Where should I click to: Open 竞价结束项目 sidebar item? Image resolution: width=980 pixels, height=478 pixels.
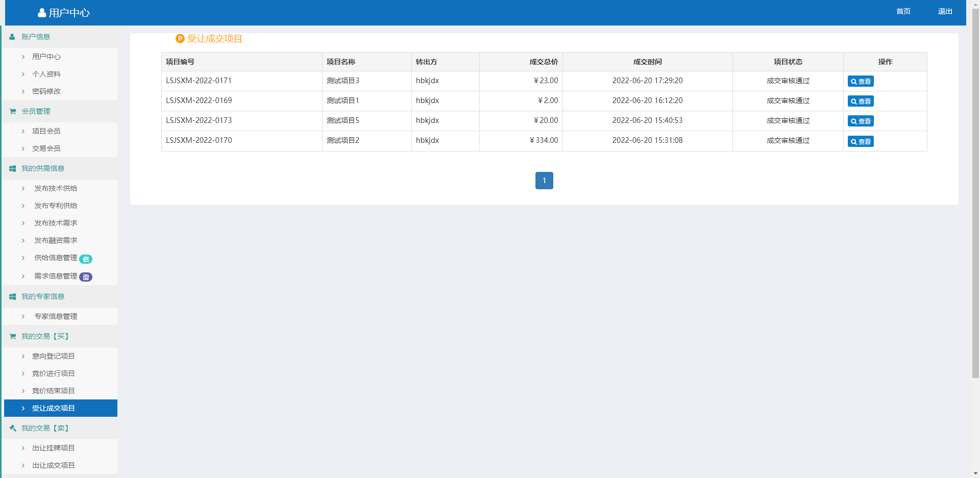[60, 391]
